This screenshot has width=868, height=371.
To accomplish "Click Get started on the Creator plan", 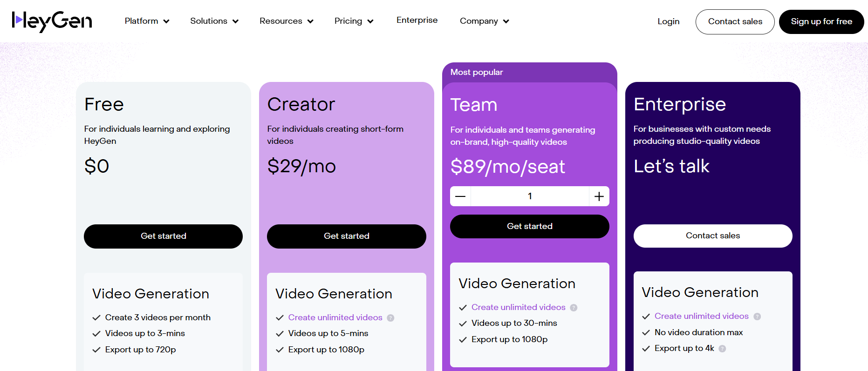I will click(346, 236).
